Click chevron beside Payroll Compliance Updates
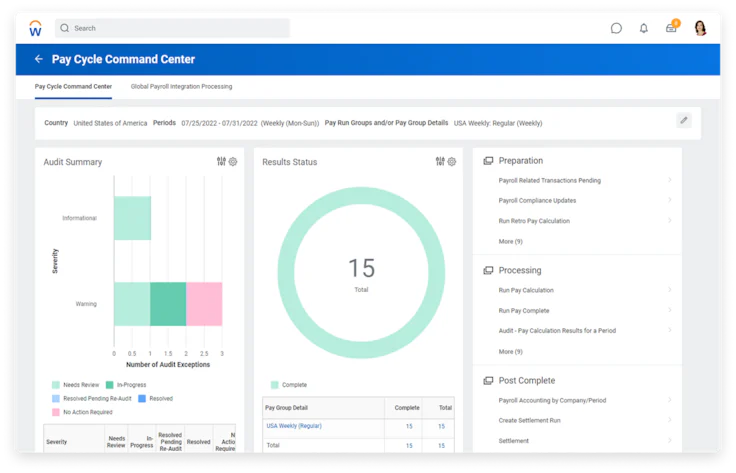Viewport: 736px width, 473px height. [669, 200]
